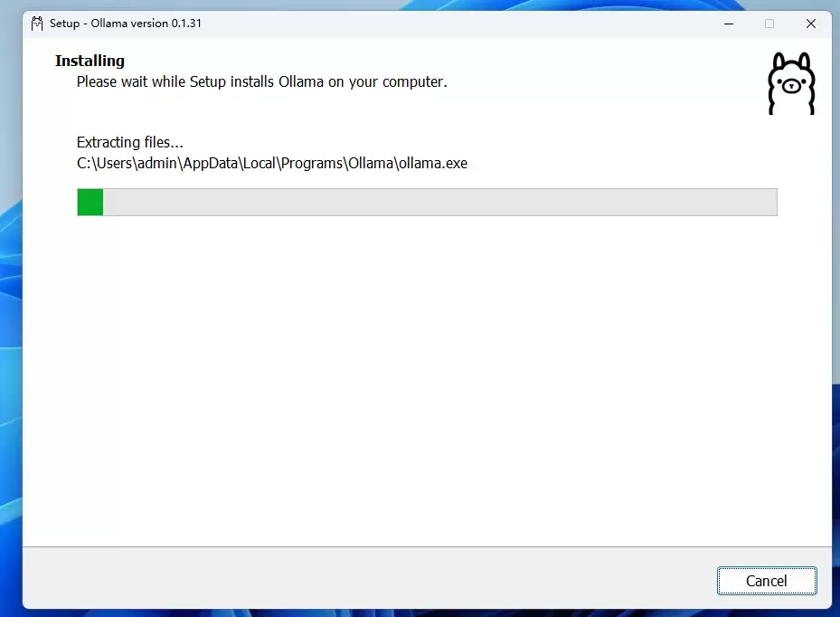Click the disabled maximize button
This screenshot has width=840, height=617.
(769, 24)
